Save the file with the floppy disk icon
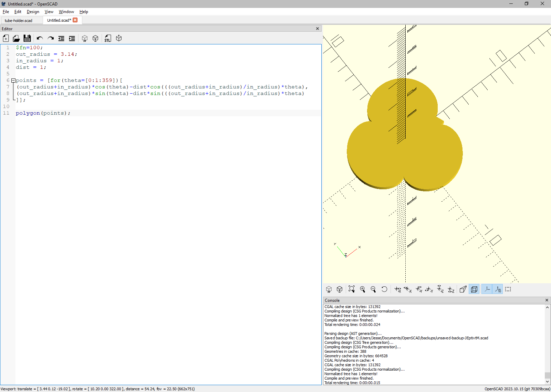The width and height of the screenshot is (551, 392). pyautogui.click(x=27, y=38)
